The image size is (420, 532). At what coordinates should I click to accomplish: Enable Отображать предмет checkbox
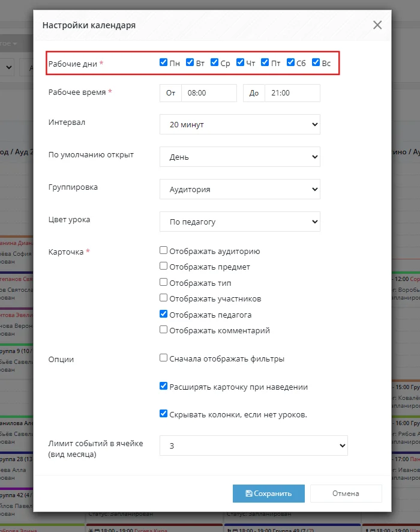(163, 266)
